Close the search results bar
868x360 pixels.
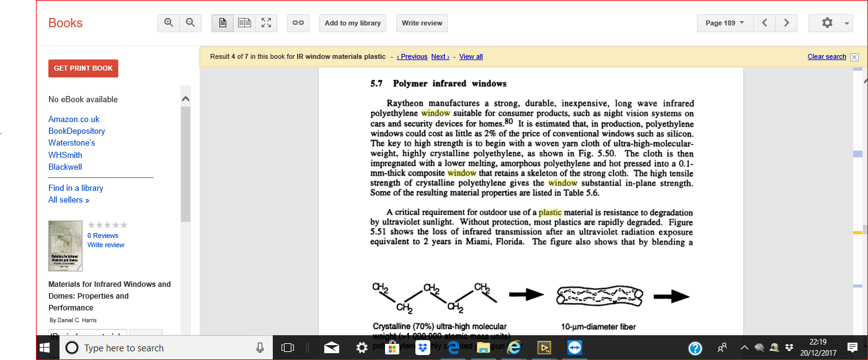click(854, 57)
